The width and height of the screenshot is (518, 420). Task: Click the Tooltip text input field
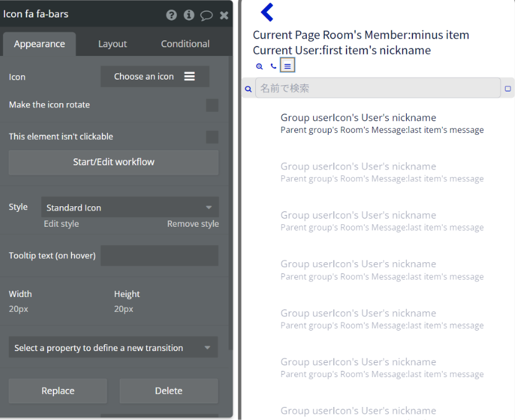(160, 255)
